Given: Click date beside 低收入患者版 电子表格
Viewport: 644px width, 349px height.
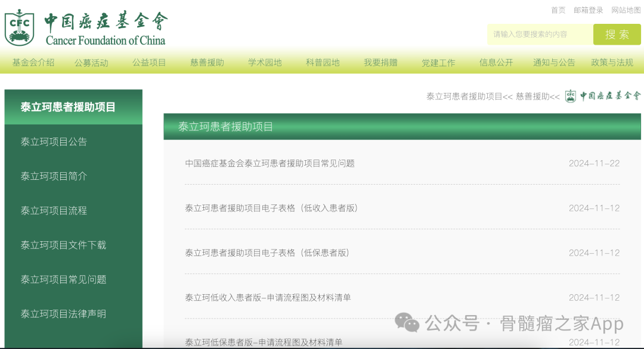Looking at the screenshot, I should (594, 208).
